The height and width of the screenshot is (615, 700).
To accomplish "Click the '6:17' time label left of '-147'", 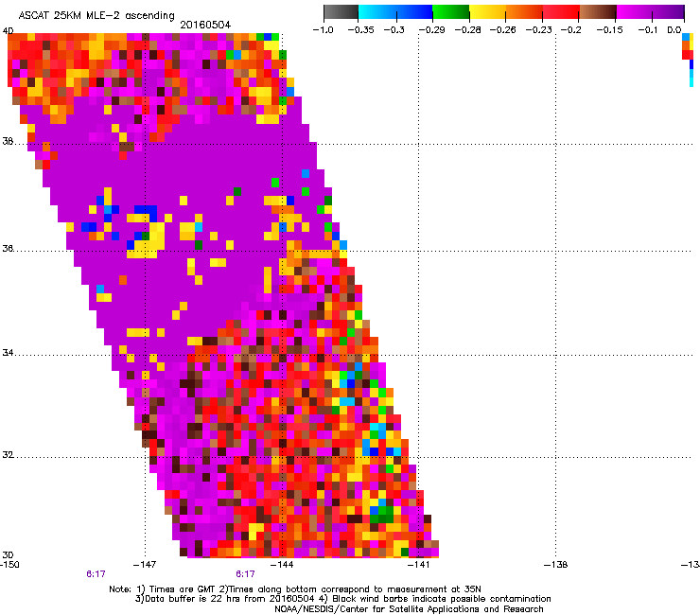I will (96, 574).
